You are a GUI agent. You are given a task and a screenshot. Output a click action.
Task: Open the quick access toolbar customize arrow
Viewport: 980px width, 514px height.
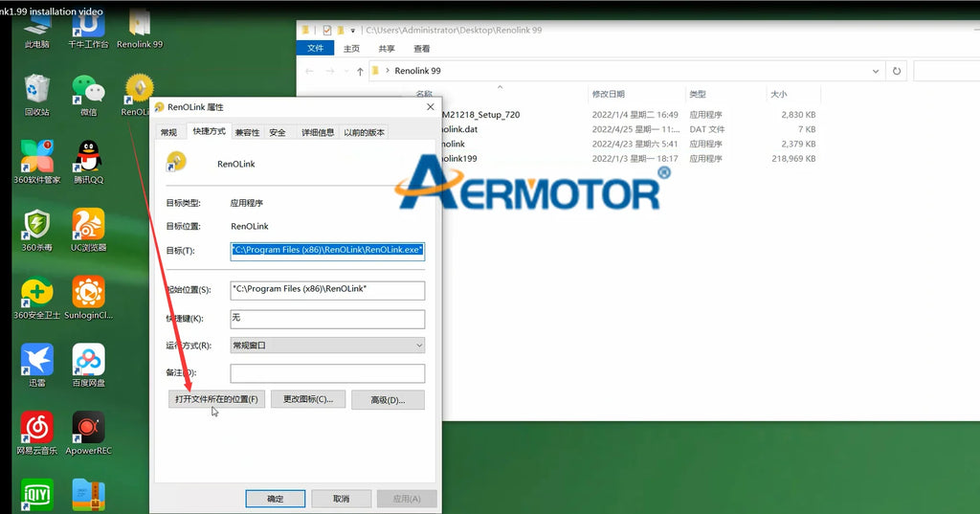click(x=352, y=30)
